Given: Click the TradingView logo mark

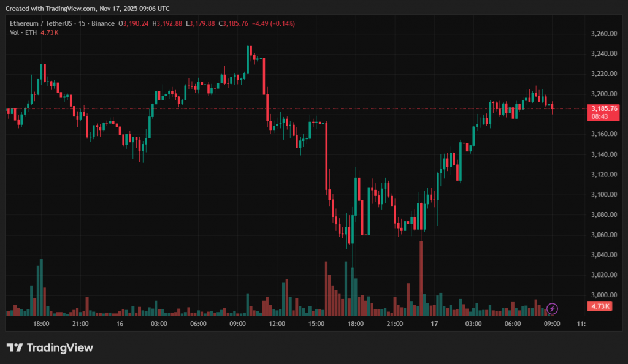Looking at the screenshot, I should (15, 347).
